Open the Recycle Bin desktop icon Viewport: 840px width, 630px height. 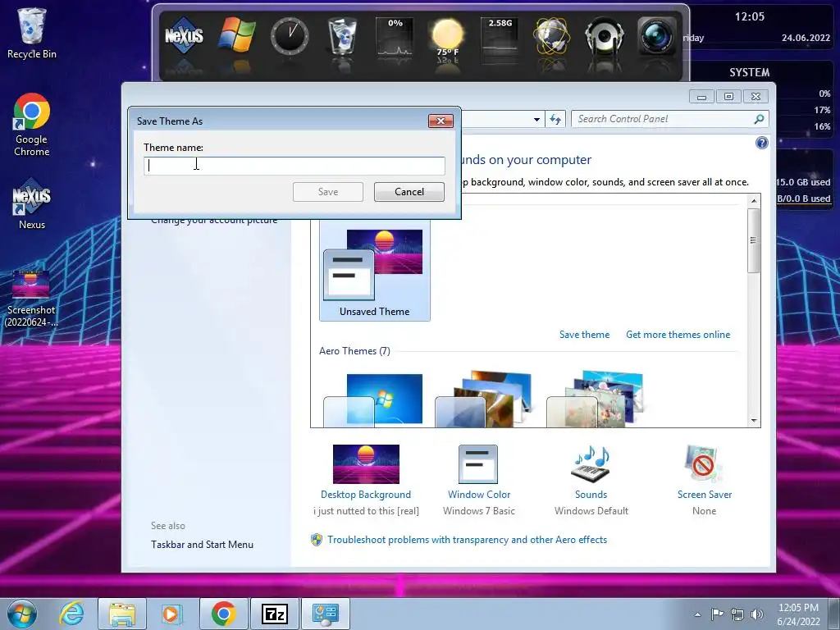pos(32,33)
